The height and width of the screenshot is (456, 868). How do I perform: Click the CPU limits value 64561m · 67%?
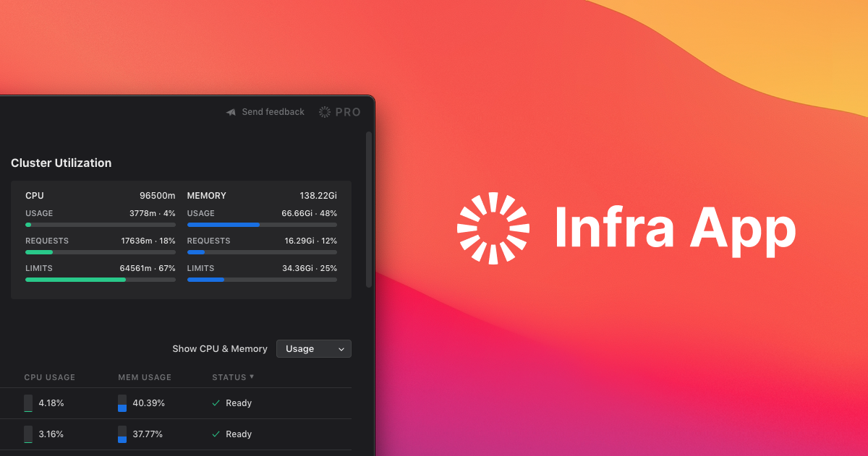tap(148, 269)
